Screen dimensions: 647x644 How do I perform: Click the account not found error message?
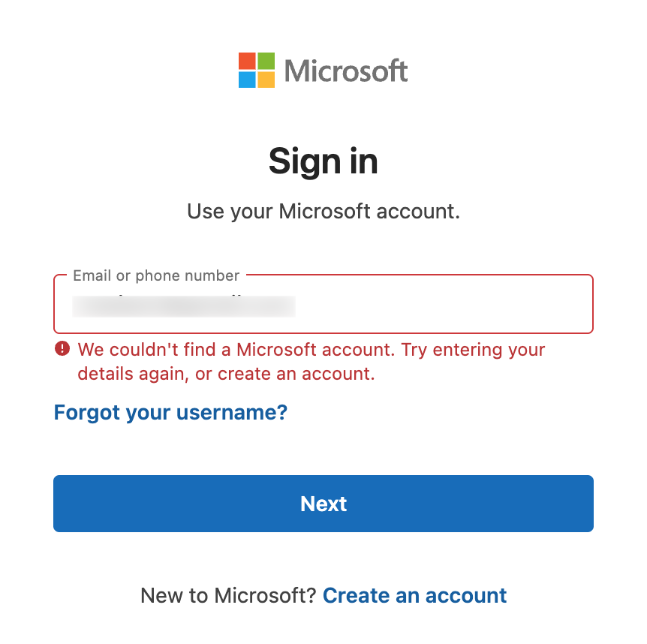(311, 361)
